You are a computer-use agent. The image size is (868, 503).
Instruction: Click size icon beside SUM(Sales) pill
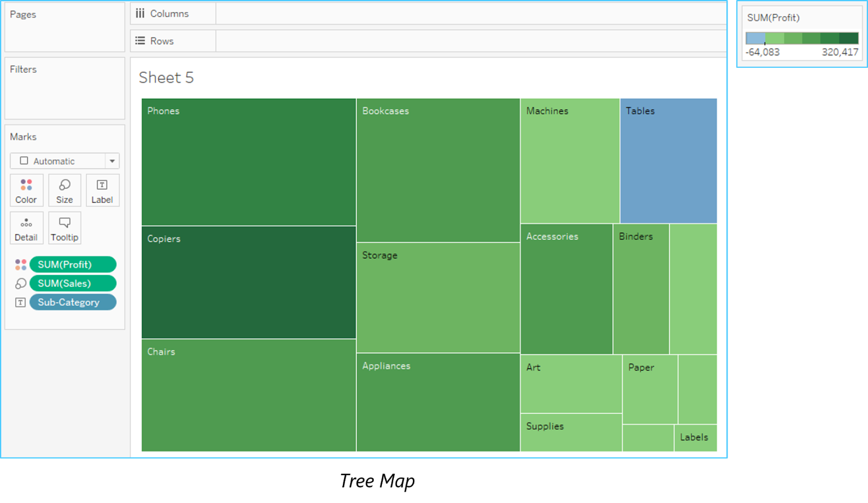tap(21, 284)
